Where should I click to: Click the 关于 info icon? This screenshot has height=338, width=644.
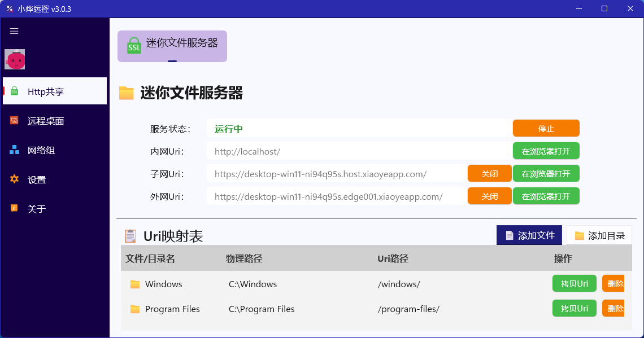pyautogui.click(x=14, y=208)
